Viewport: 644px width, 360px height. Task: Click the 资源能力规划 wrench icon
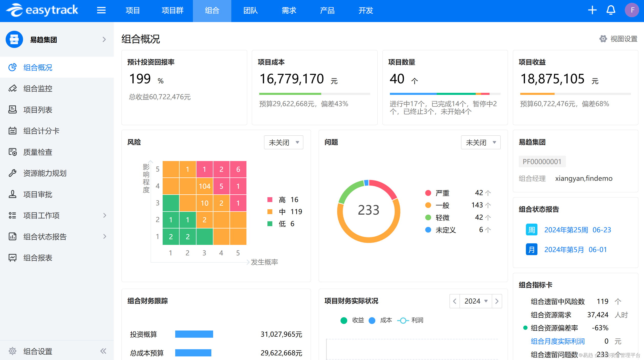[12, 173]
